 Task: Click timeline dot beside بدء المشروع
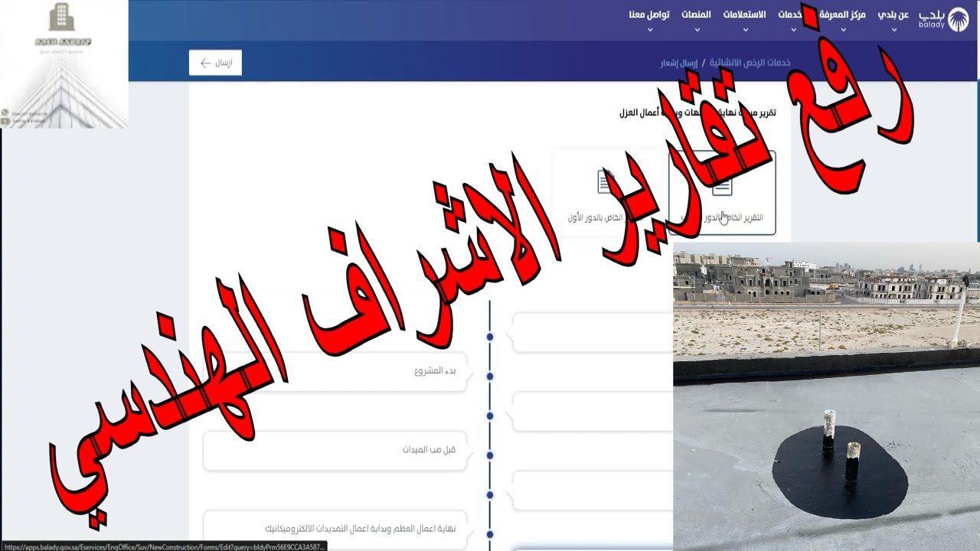[490, 377]
